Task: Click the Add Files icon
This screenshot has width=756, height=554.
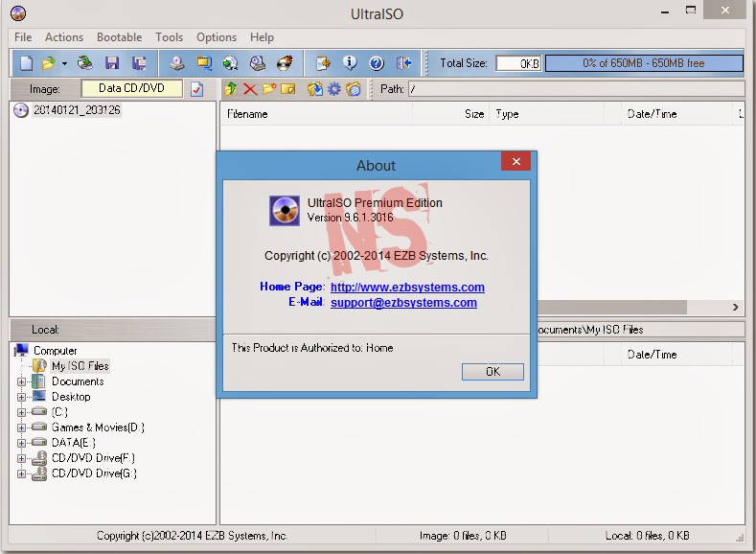Action: coord(315,89)
